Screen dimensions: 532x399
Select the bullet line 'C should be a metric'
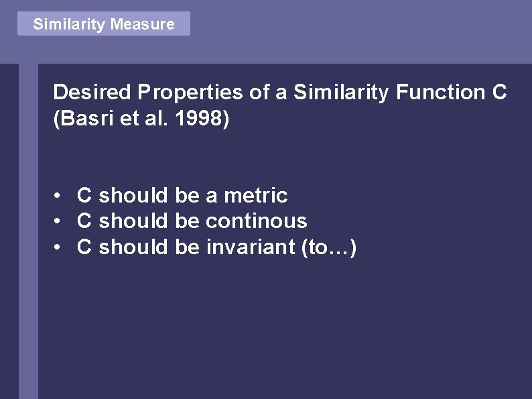point(182,196)
